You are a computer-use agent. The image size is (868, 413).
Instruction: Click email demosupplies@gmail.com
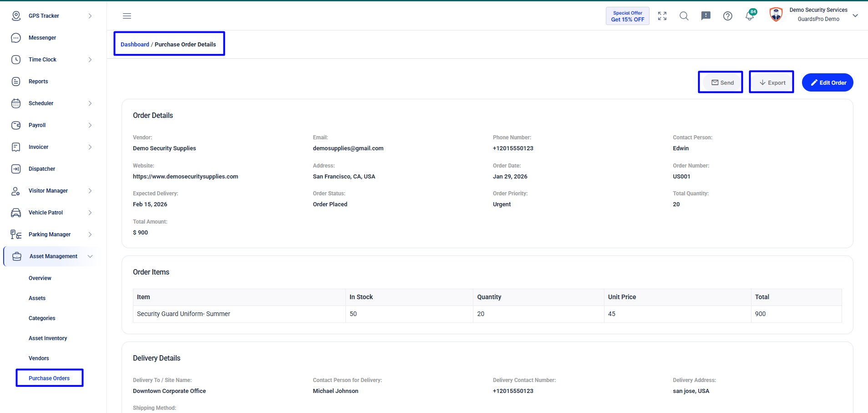pyautogui.click(x=348, y=148)
